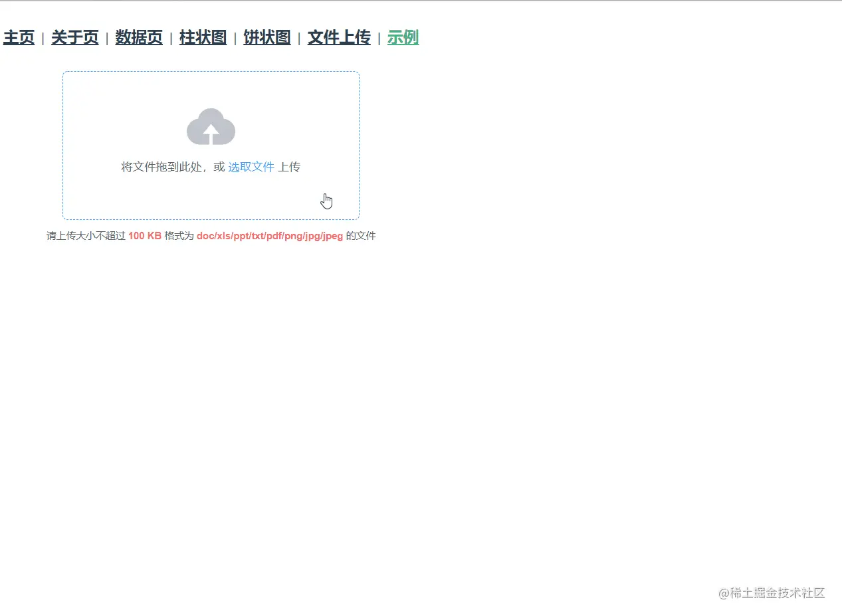
Task: Select the 文件上传 upload page
Action: tap(338, 38)
